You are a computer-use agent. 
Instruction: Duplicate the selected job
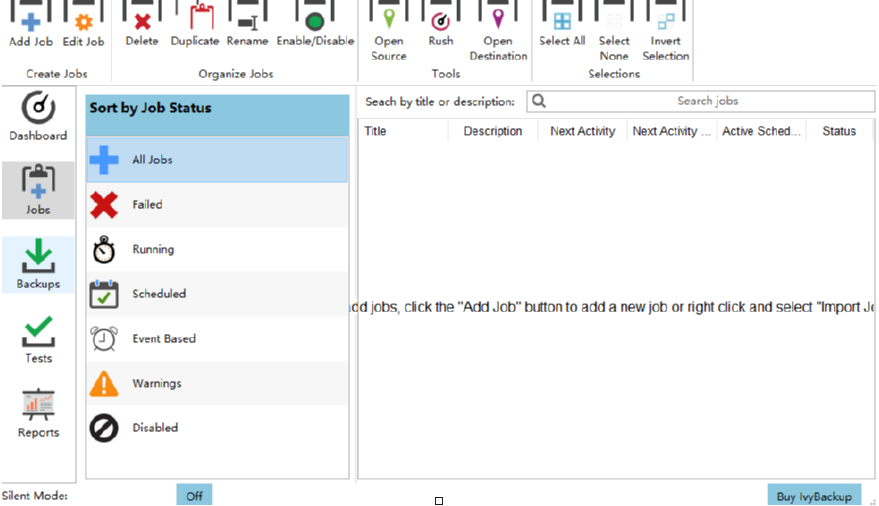pos(195,25)
